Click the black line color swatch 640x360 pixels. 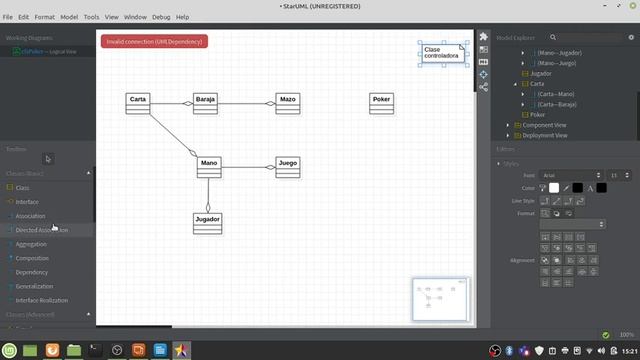tap(578, 188)
